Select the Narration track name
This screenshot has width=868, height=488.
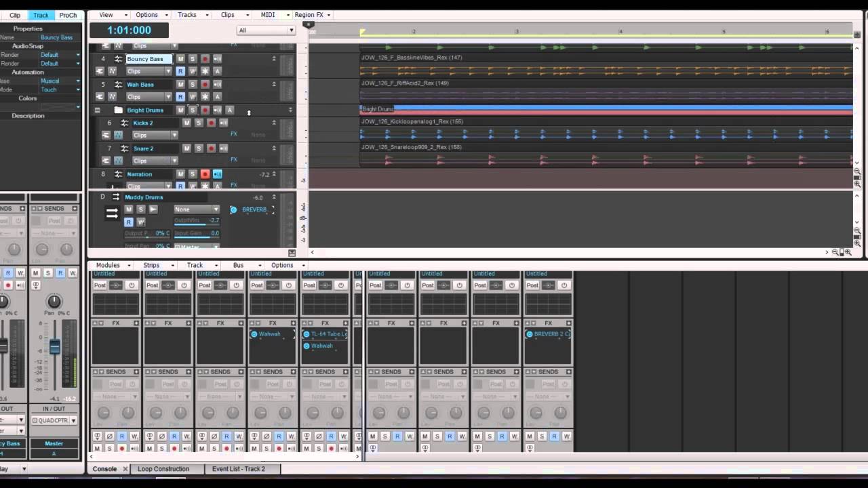tap(139, 174)
